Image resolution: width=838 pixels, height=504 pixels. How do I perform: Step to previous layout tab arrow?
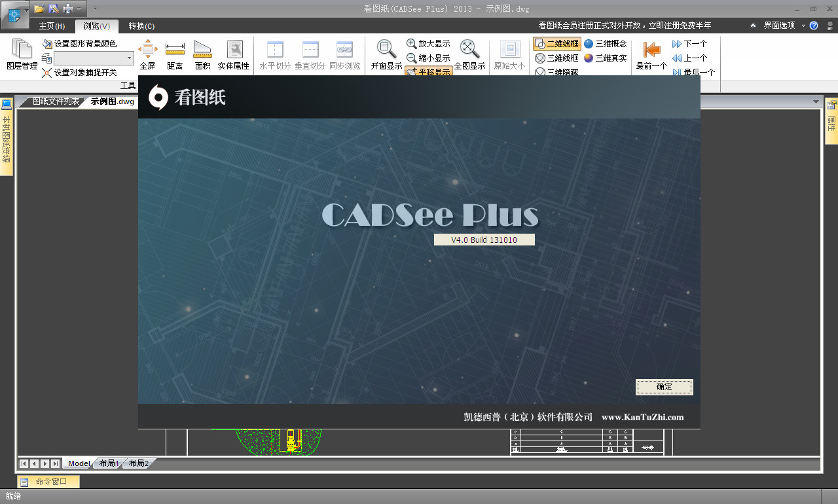pyautogui.click(x=34, y=463)
